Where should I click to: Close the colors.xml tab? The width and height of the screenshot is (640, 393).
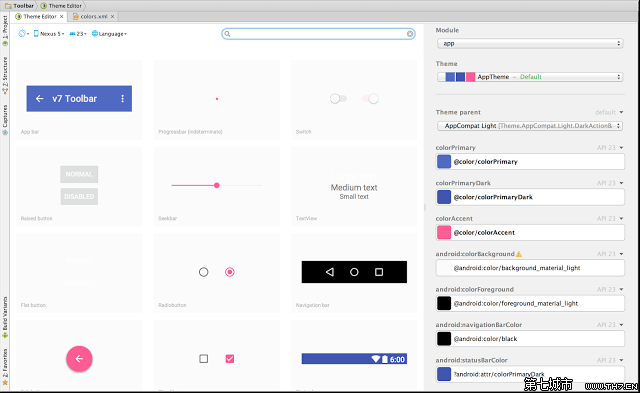pos(112,16)
